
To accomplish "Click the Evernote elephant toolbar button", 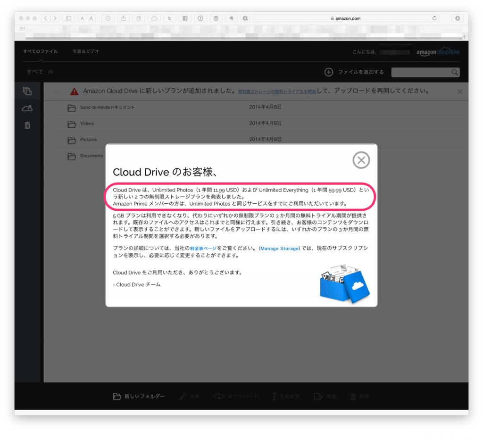I will [231, 18].
